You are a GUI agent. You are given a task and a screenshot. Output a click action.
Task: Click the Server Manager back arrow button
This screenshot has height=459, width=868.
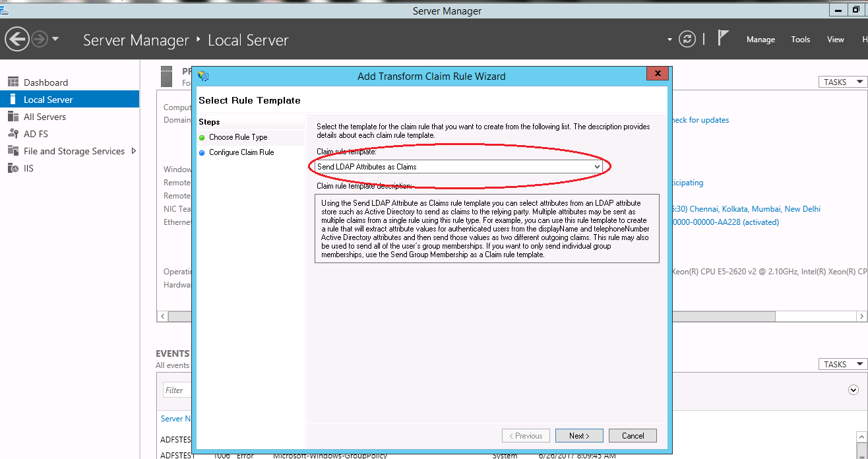16,40
